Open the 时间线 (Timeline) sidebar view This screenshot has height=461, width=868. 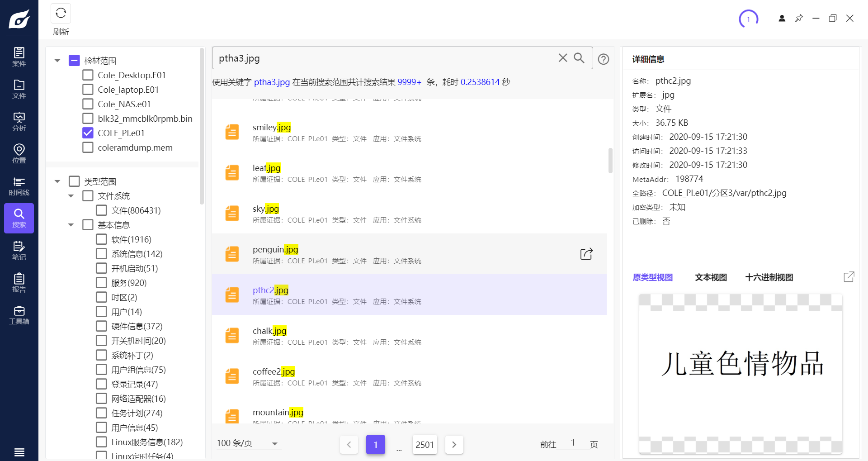(19, 186)
